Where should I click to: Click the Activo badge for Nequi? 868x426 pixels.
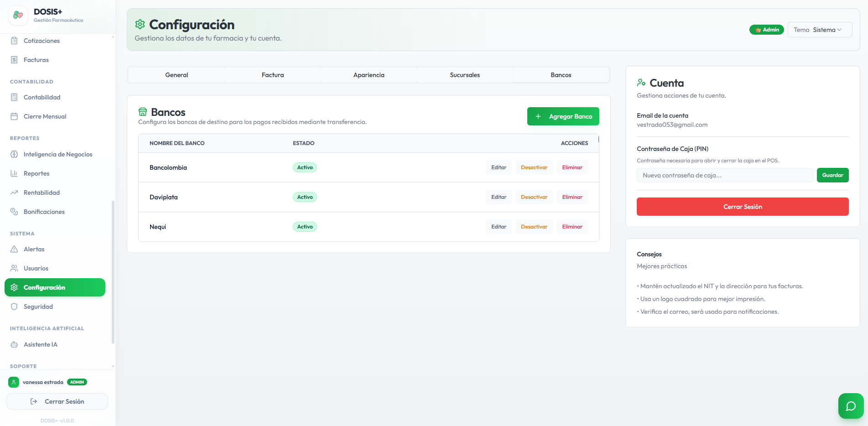305,227
